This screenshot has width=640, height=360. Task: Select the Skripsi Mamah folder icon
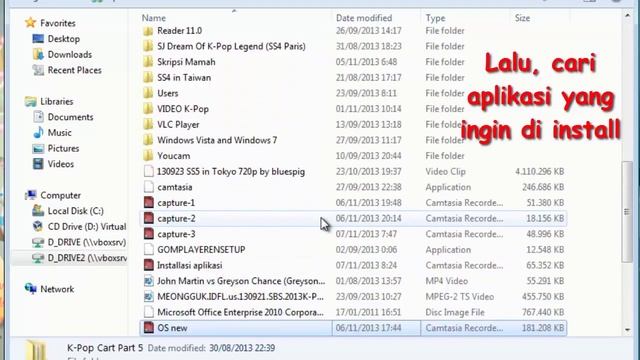[x=148, y=62]
